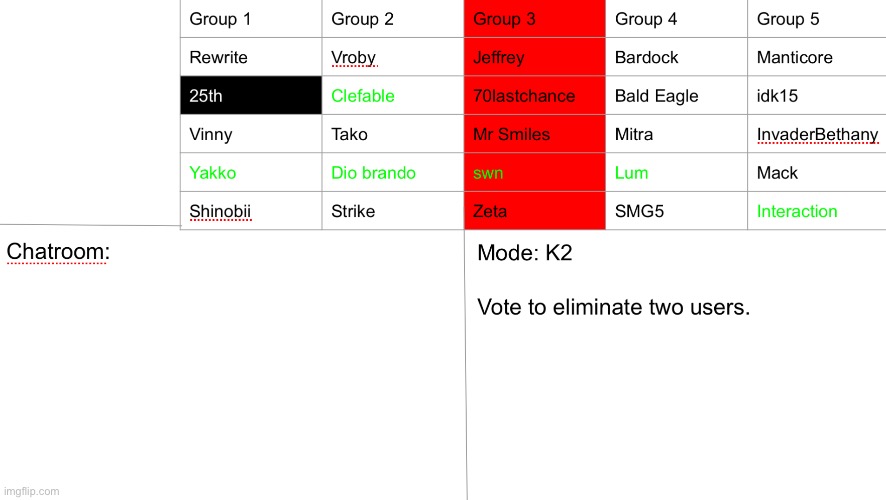Select the Lum cell in Group 4

tap(676, 172)
